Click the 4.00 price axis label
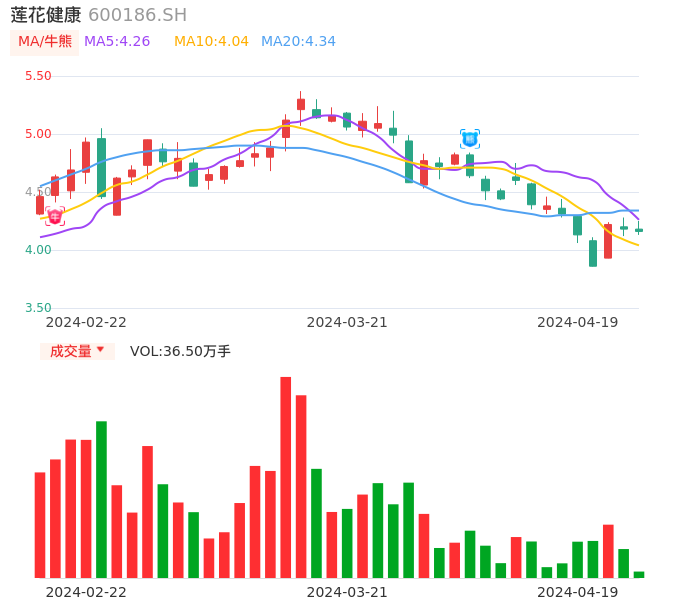The height and width of the screenshot is (606, 686). coord(38,250)
